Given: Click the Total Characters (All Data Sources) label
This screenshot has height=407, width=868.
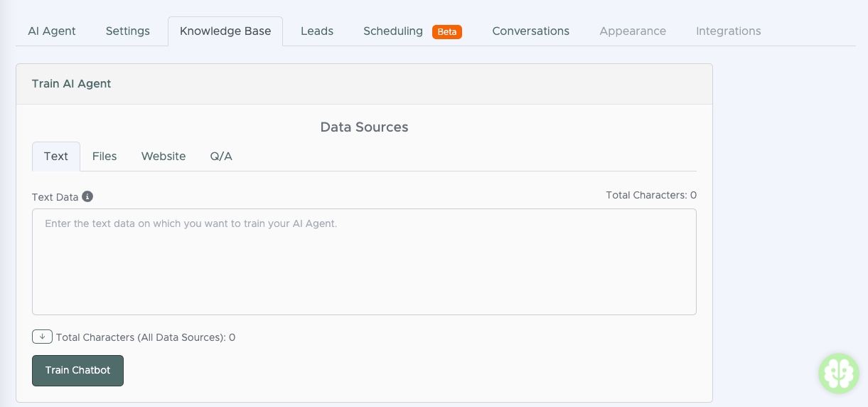Looking at the screenshot, I should 146,337.
